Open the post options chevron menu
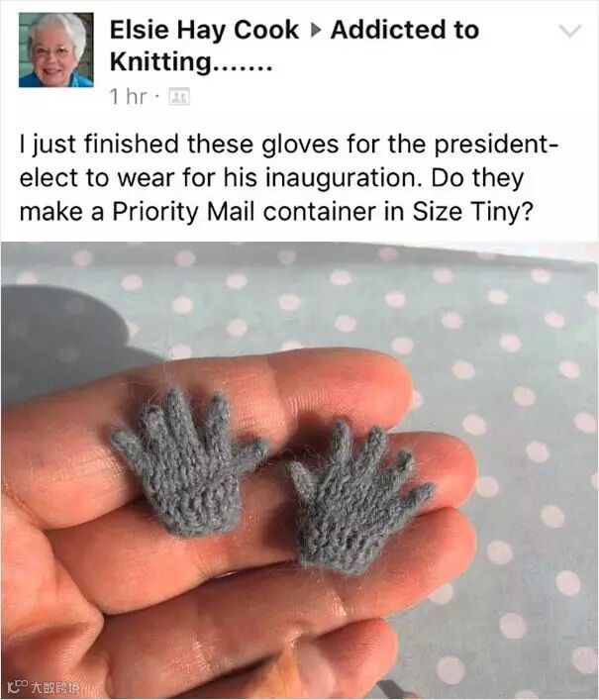This screenshot has height=700, width=599. (x=570, y=31)
